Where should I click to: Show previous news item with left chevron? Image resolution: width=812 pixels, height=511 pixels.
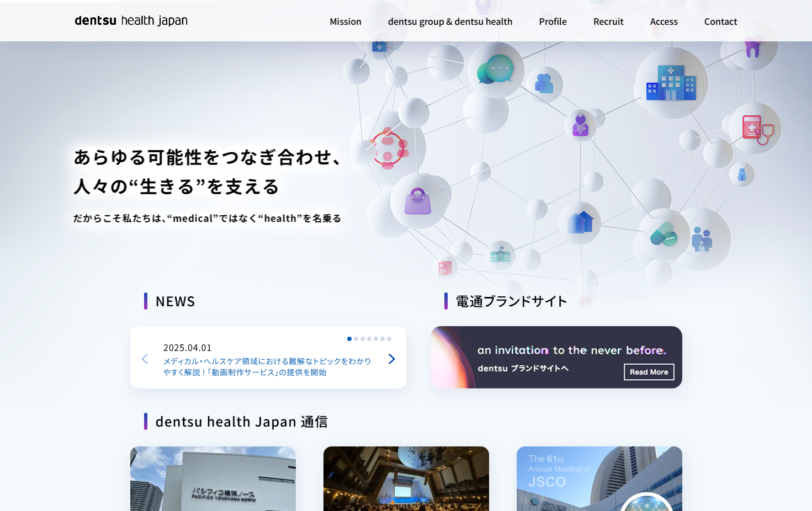[x=145, y=359]
